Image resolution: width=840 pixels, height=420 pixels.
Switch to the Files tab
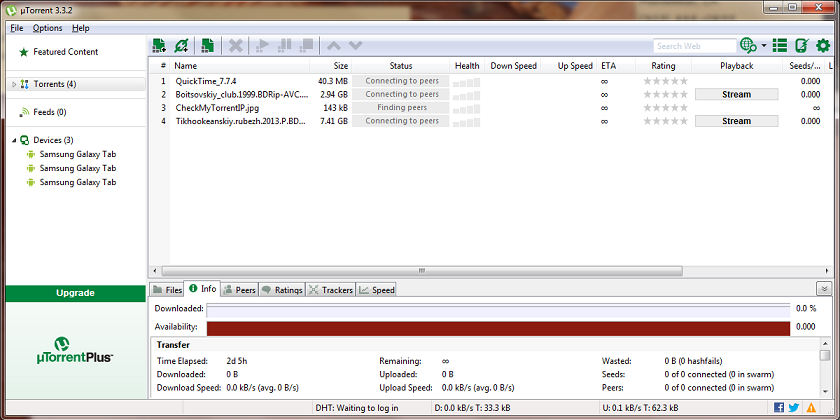tap(167, 290)
